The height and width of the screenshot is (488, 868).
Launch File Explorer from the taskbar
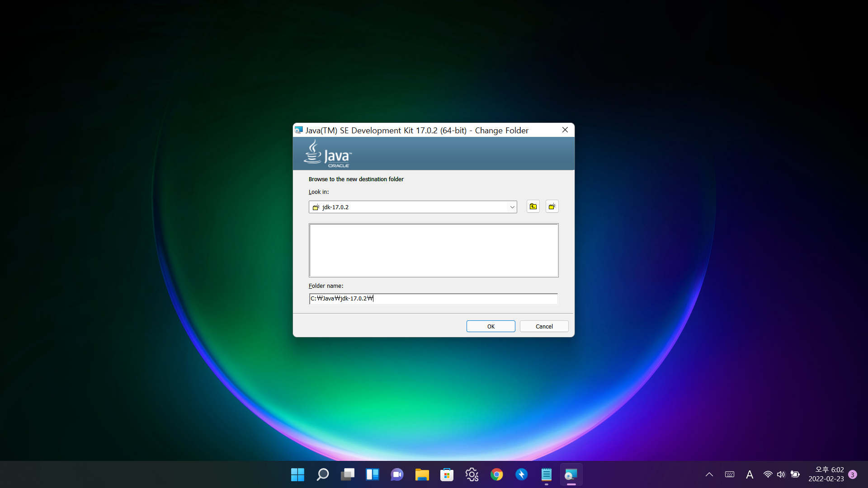point(422,474)
